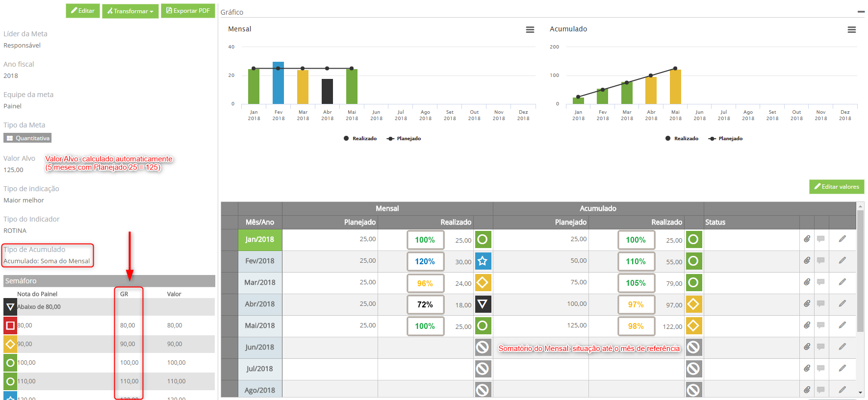Edit Abr/2018 row with pencil icon

coord(842,304)
